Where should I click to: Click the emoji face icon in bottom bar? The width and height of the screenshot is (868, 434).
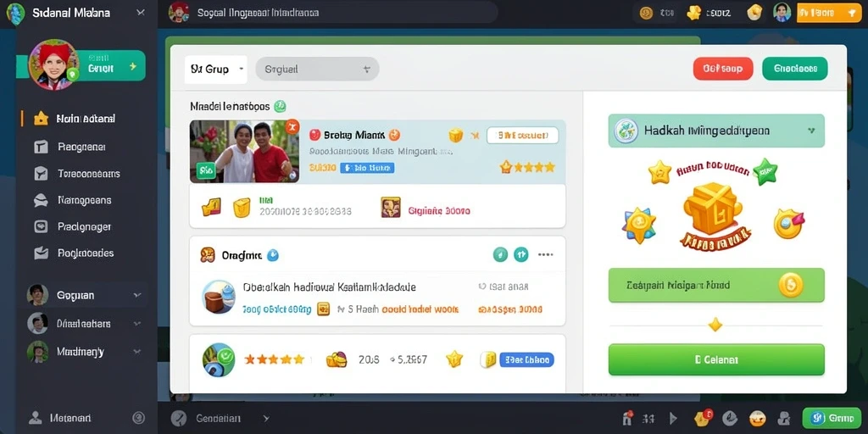(757, 418)
